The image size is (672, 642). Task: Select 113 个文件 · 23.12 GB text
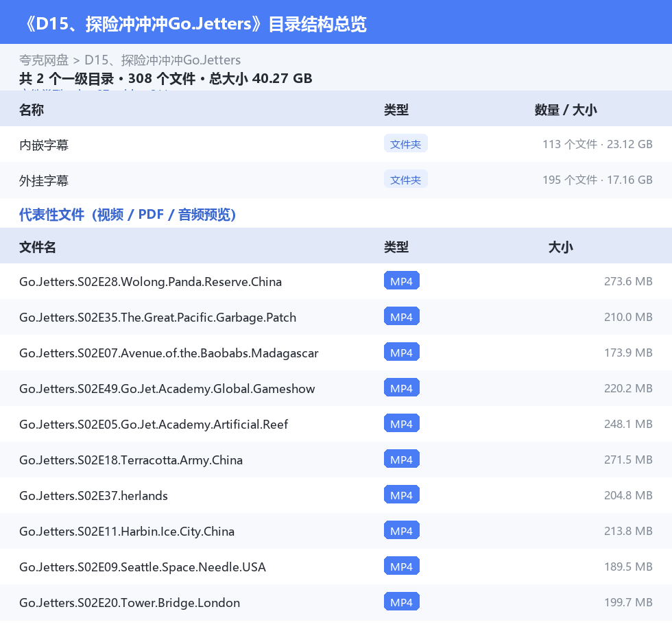click(x=597, y=145)
